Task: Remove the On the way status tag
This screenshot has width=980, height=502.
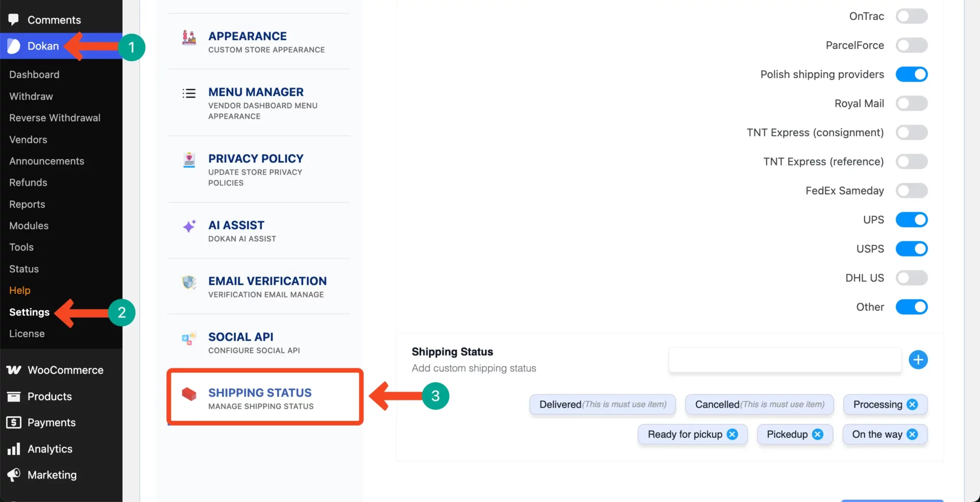Action: pyautogui.click(x=912, y=434)
